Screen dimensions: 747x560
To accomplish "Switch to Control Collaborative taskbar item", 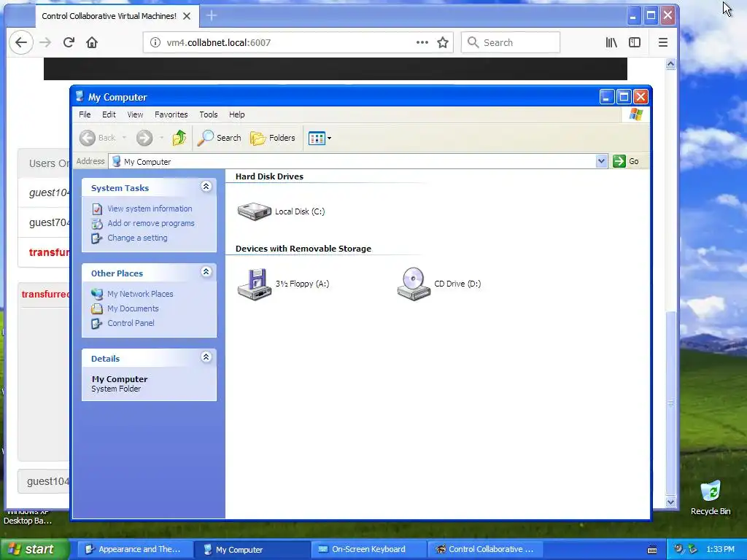I will click(x=485, y=549).
